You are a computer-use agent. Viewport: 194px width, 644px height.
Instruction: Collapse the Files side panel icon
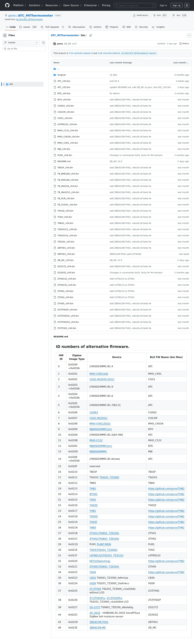pyautogui.click(x=5, y=36)
